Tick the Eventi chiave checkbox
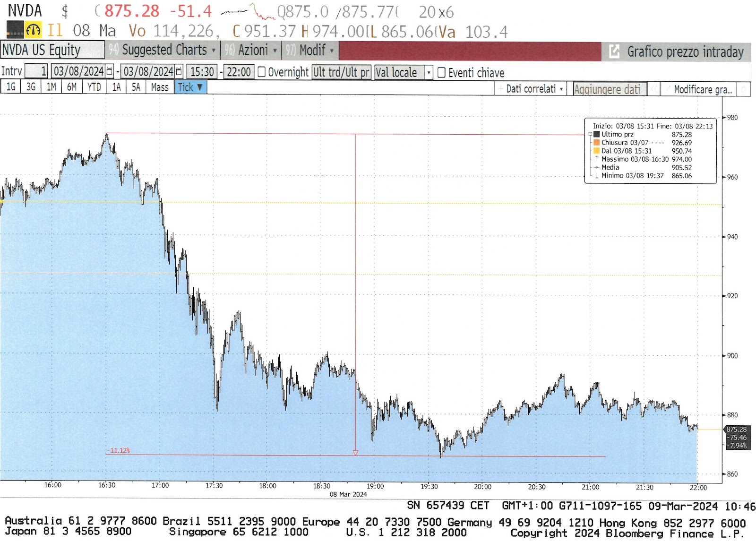 441,72
